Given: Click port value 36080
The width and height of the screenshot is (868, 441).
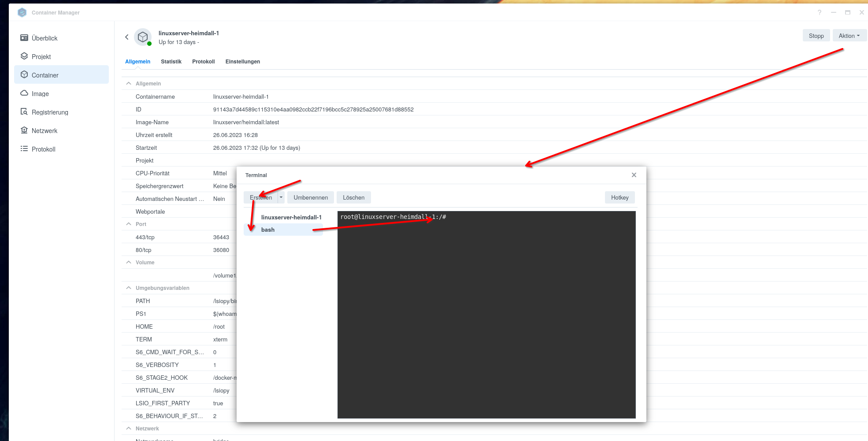Looking at the screenshot, I should (221, 250).
